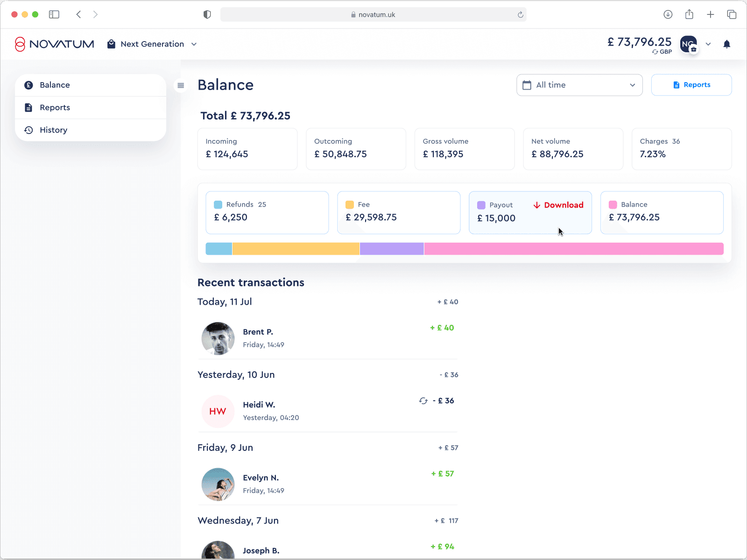Open Safari downloads icon

pyautogui.click(x=668, y=14)
